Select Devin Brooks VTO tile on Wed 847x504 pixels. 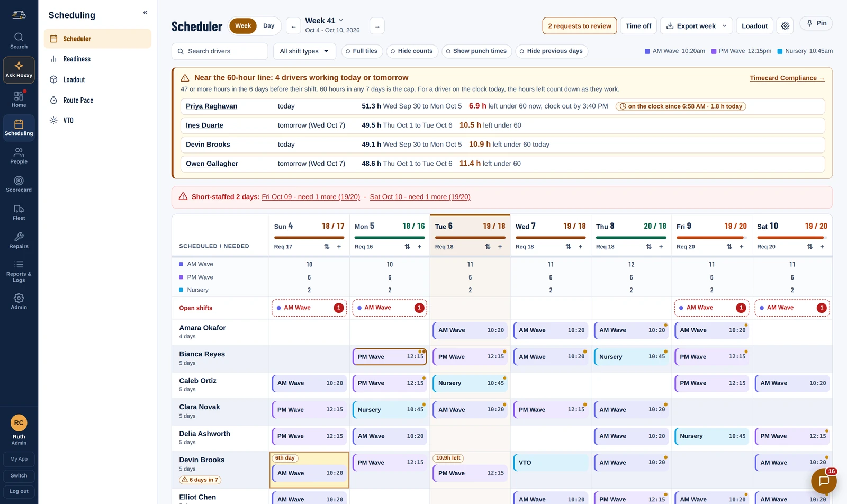pyautogui.click(x=551, y=463)
